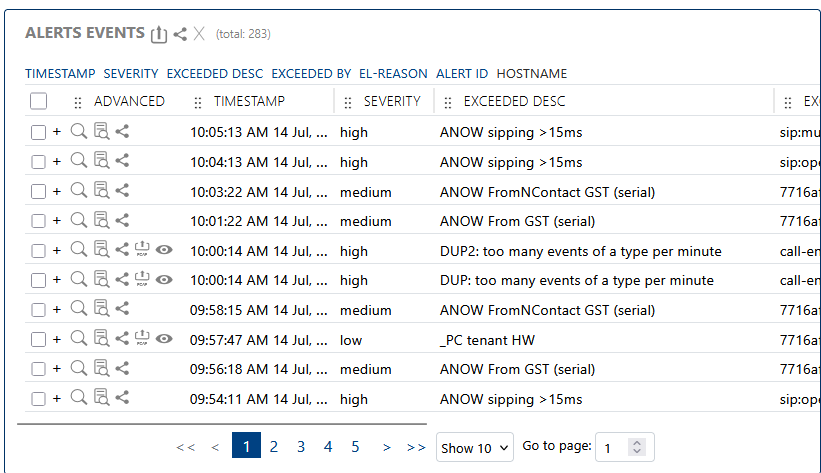Share the 09:56:18 AM alert row
This screenshot has width=821, height=473.
122,368
